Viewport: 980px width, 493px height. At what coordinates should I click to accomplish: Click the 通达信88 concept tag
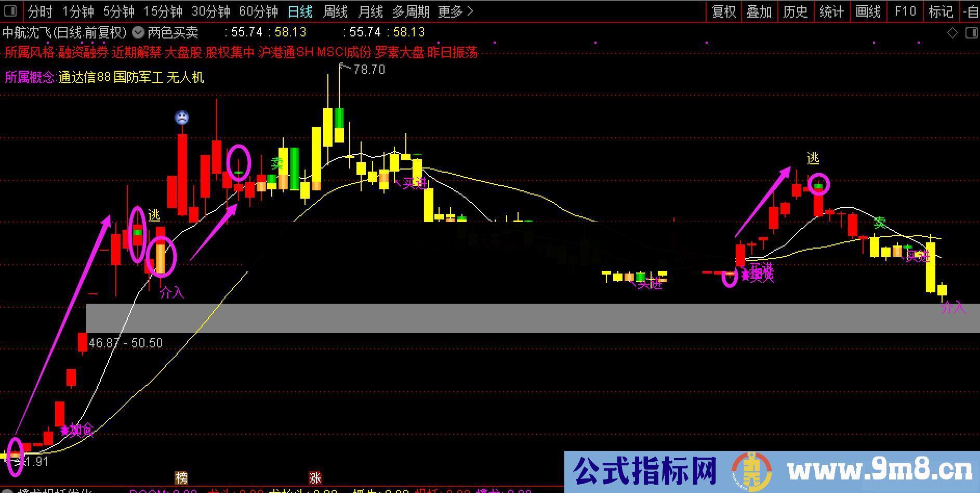tap(85, 77)
